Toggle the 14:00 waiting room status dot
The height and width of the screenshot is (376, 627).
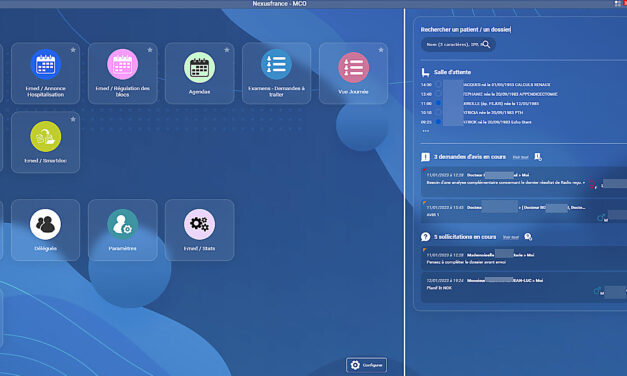pos(438,85)
